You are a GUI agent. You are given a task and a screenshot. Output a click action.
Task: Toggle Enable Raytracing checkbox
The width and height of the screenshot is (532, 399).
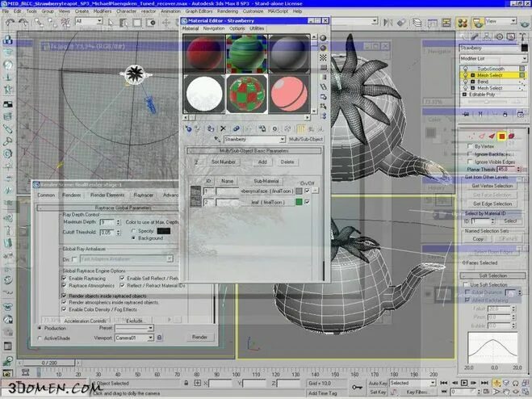(x=64, y=279)
